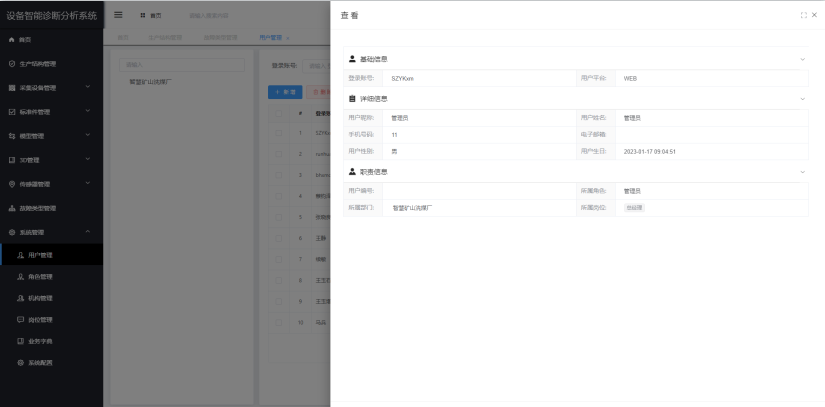
Task: Tick the checkbox for row 1
Action: coord(278,133)
